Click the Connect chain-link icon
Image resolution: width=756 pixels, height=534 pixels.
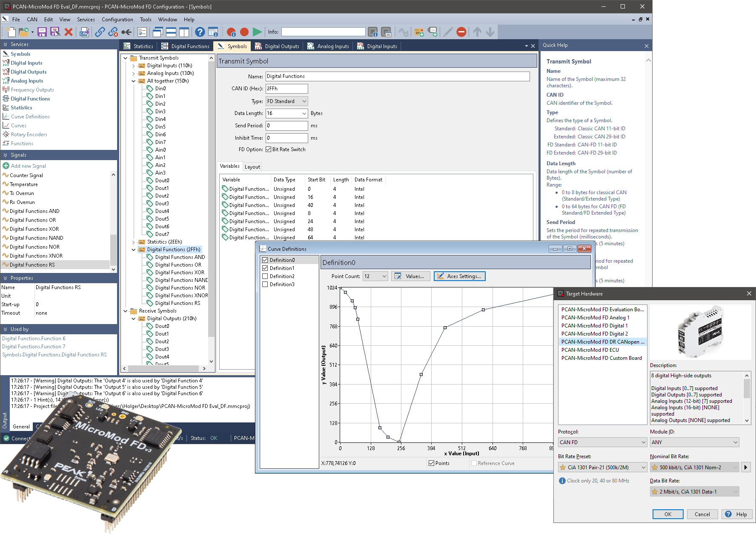point(100,32)
